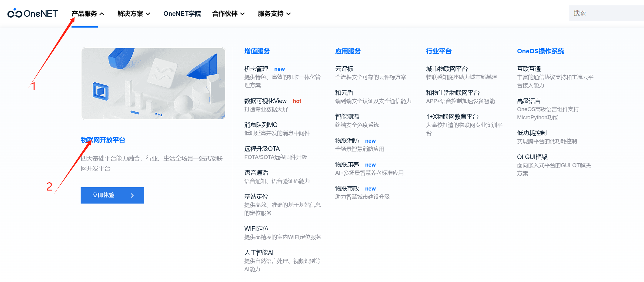Click description 实现跨平台的低功耗控制
The width and height of the screenshot is (644, 282).
pos(547,141)
